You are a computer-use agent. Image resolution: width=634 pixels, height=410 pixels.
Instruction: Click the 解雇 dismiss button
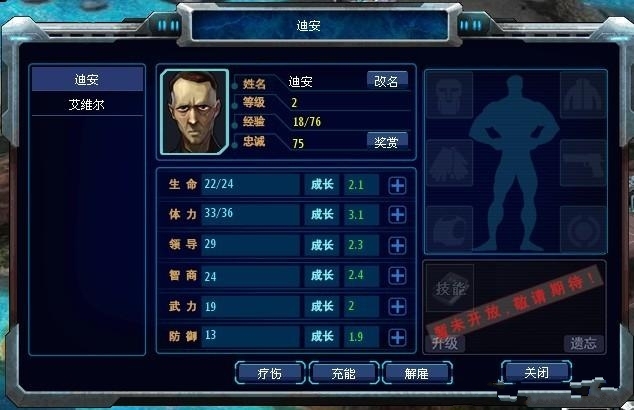[x=417, y=373]
